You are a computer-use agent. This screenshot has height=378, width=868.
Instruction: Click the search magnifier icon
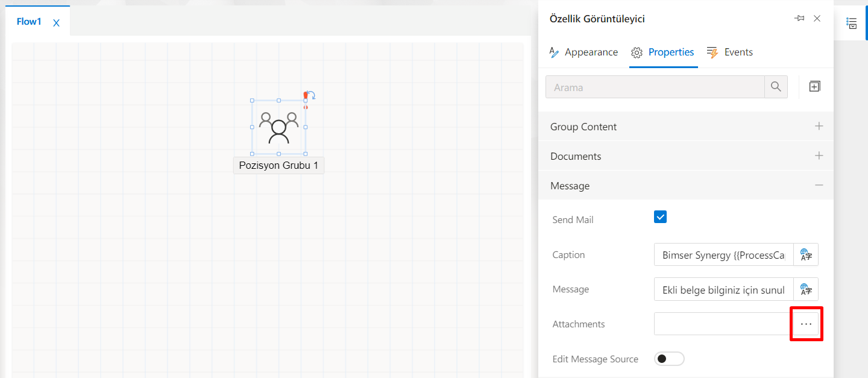(776, 87)
